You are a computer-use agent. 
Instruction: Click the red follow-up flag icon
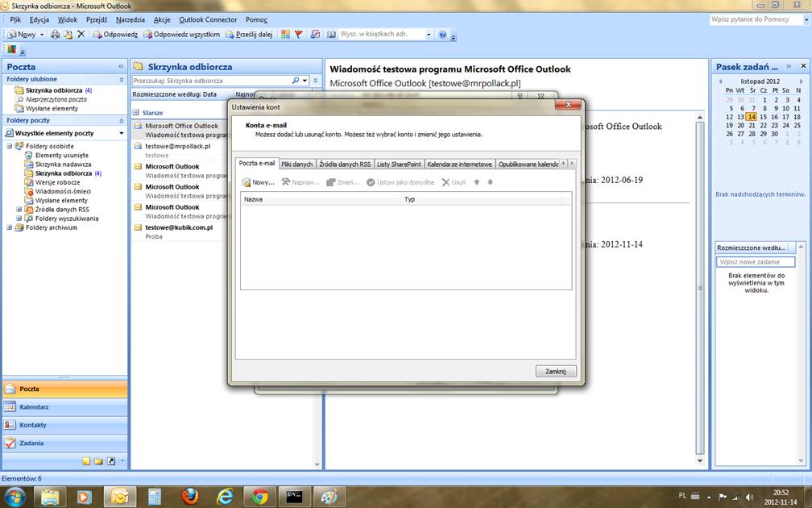pos(298,35)
